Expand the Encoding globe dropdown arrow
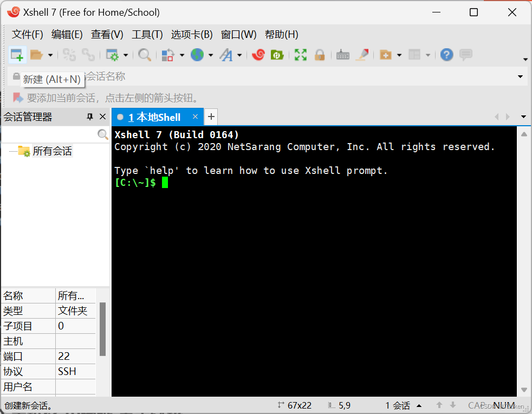 click(211, 55)
